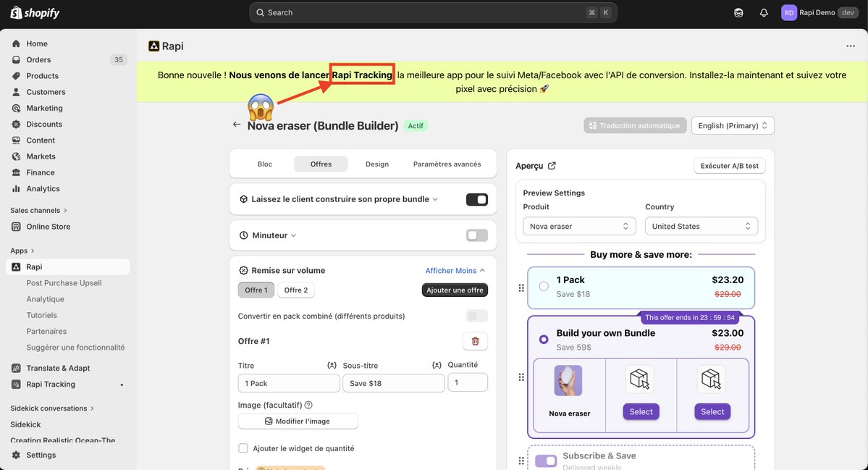The height and width of the screenshot is (470, 868).
Task: Click Traduction automatique button
Action: tap(635, 126)
